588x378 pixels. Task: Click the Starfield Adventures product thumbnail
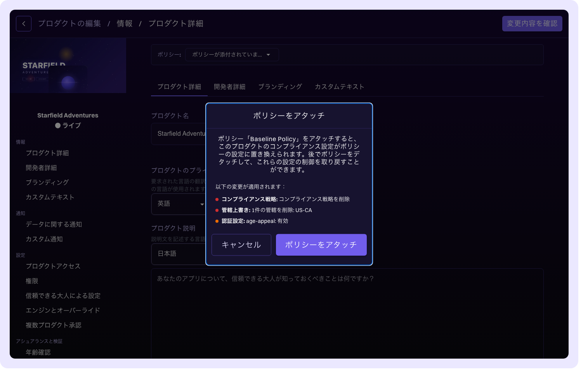(68, 66)
